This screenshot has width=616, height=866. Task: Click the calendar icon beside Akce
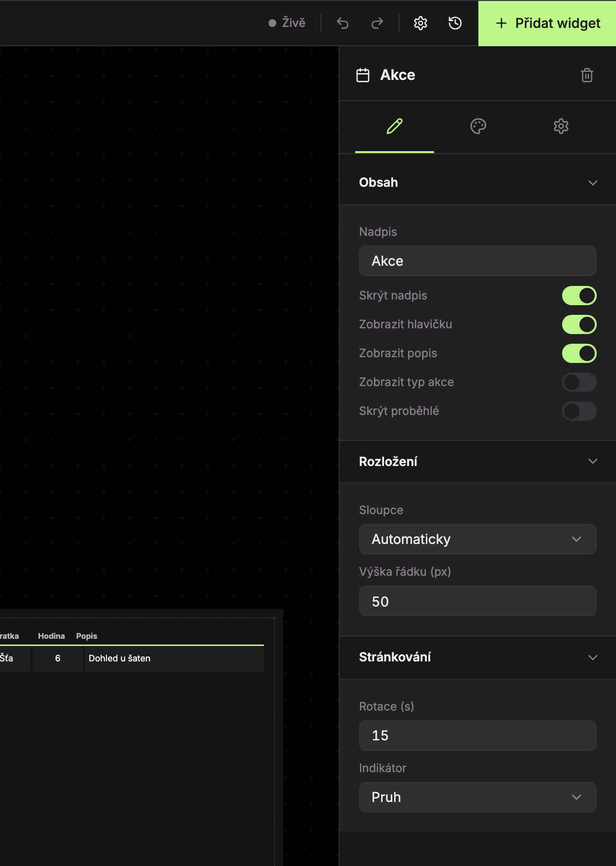[x=363, y=75]
